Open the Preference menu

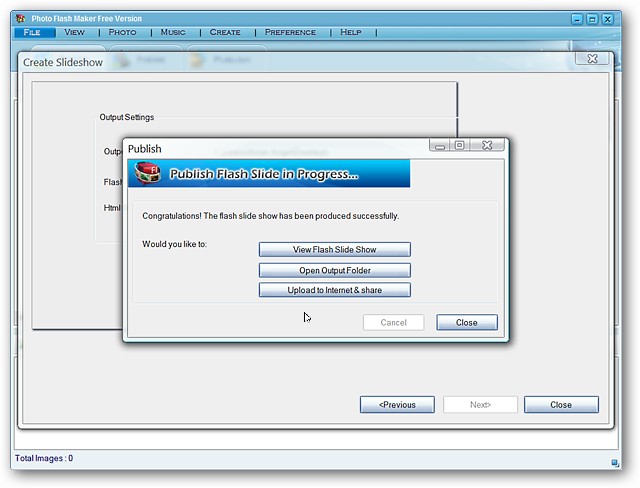tap(290, 32)
